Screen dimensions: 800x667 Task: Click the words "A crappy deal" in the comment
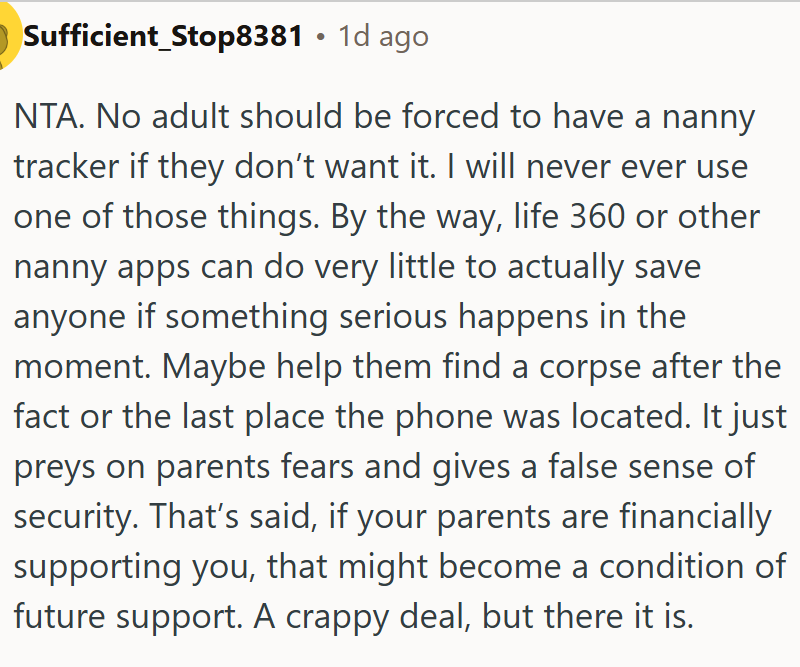pos(361,616)
